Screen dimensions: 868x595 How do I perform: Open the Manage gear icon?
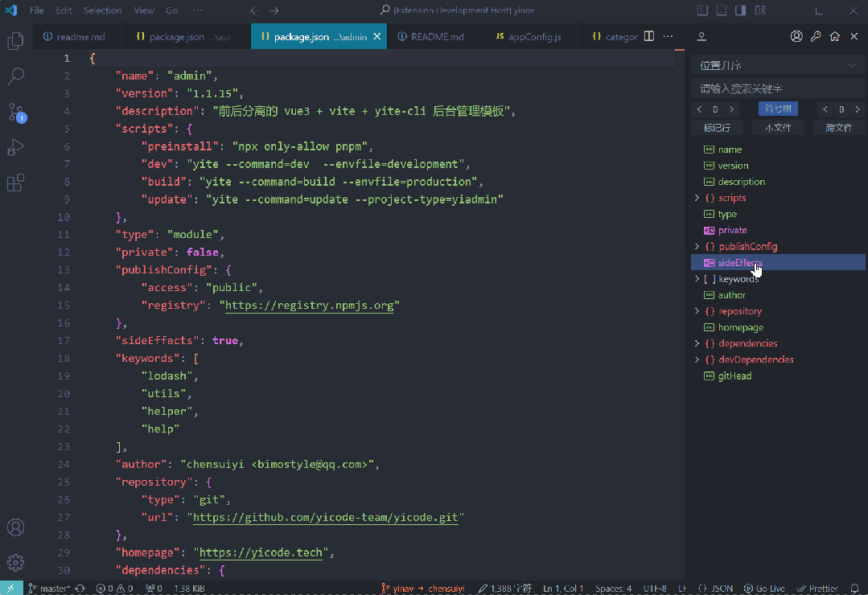(15, 562)
